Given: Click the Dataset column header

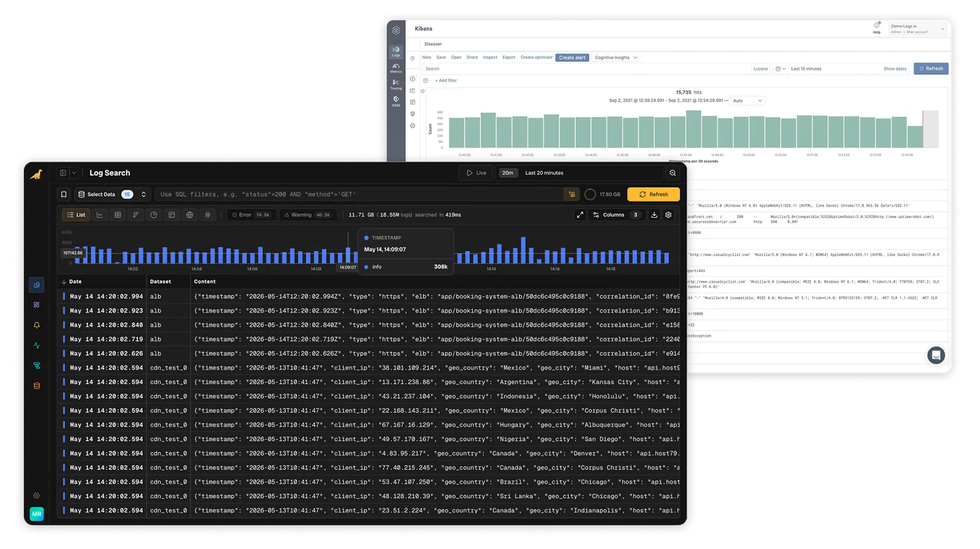Looking at the screenshot, I should [x=160, y=282].
